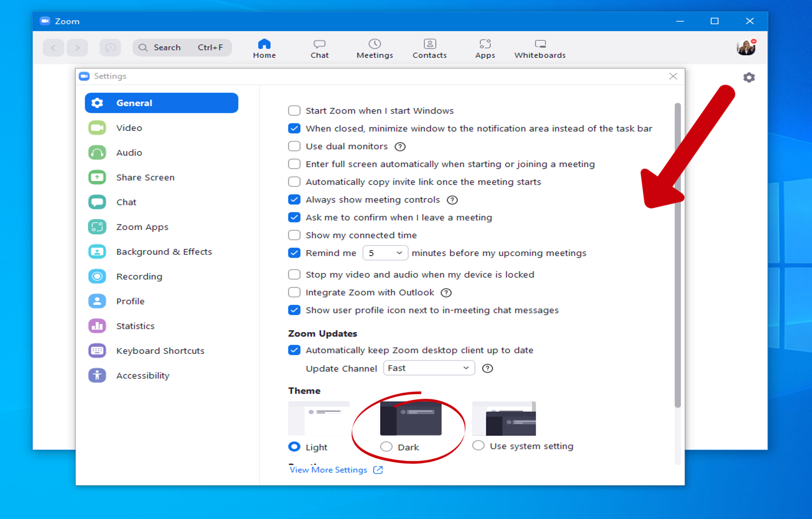The height and width of the screenshot is (519, 812).
Task: Enable Integrate Zoom with Outlook
Action: point(294,292)
